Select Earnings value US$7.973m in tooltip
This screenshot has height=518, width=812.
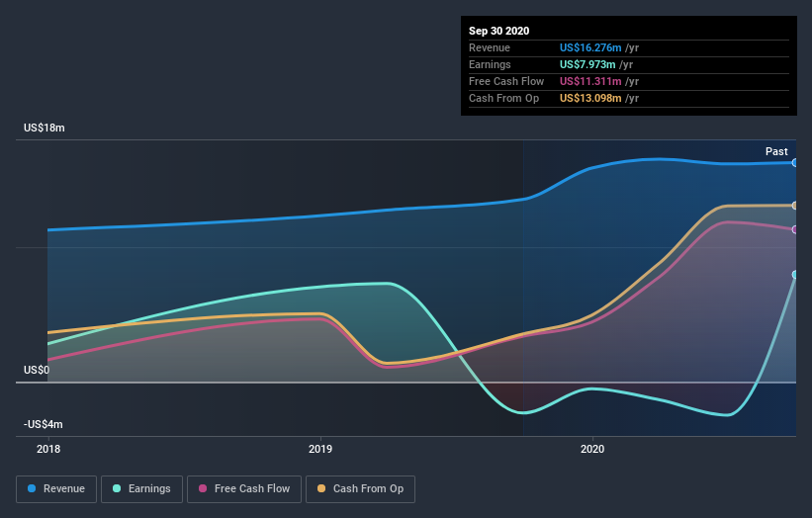coord(587,64)
